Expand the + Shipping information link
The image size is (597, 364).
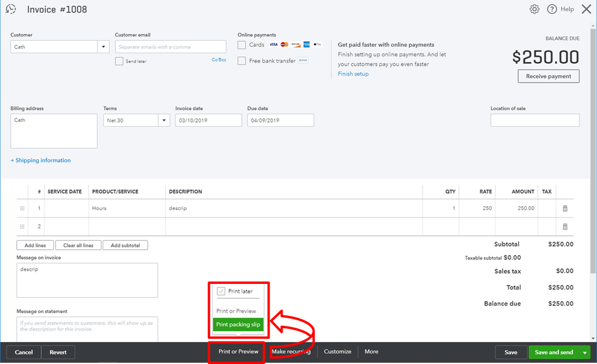[41, 160]
